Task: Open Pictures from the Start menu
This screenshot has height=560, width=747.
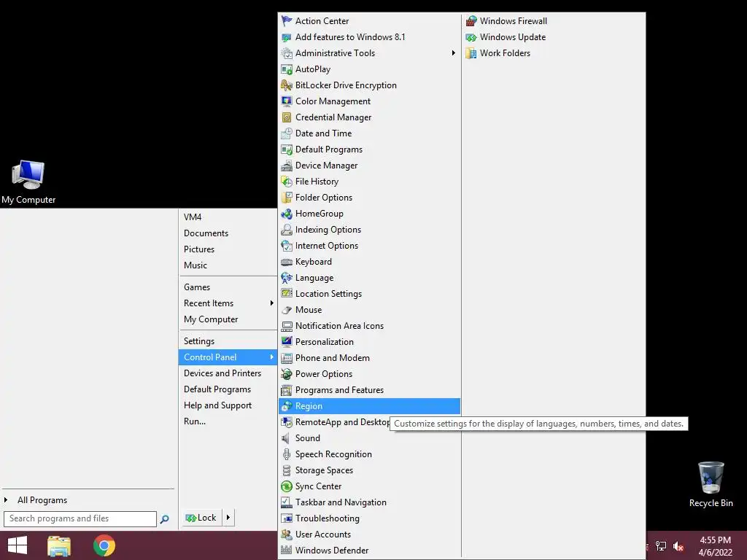Action: (228, 249)
